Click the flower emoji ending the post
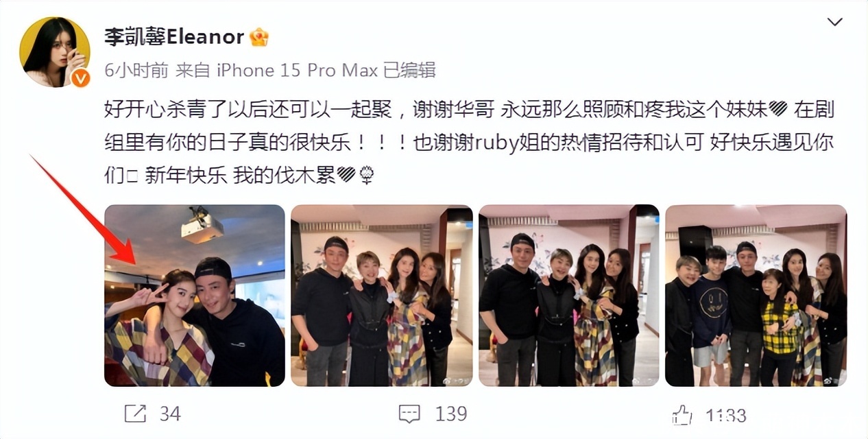The width and height of the screenshot is (868, 439). [367, 176]
